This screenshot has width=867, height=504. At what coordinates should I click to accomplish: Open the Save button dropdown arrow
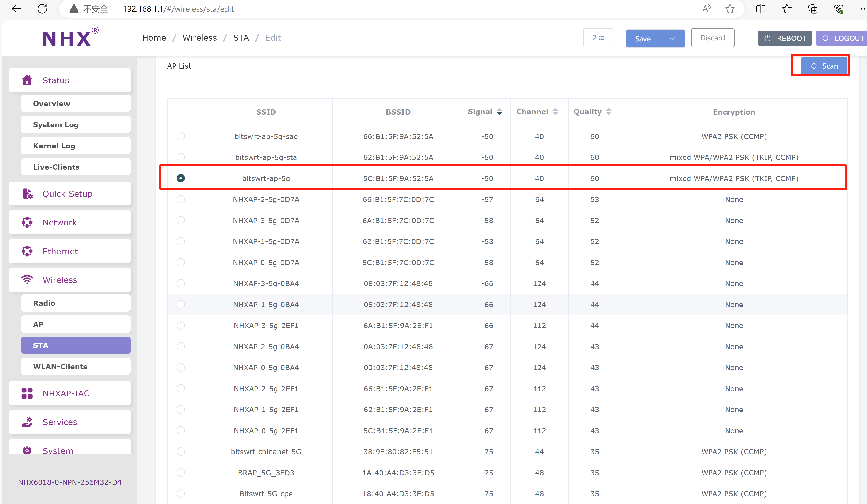(672, 38)
